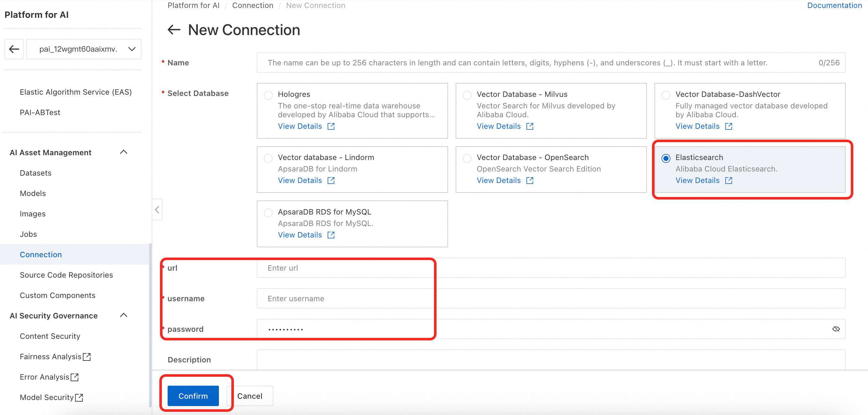This screenshot has width=868, height=415.
Task: Select Vector Database - Milvus radio button
Action: pos(467,95)
